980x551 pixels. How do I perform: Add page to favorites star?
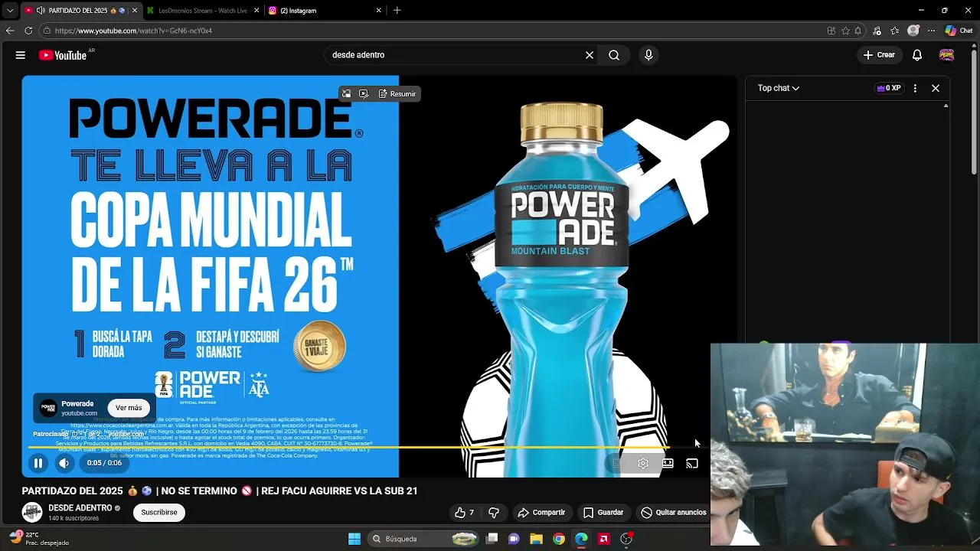pos(846,31)
